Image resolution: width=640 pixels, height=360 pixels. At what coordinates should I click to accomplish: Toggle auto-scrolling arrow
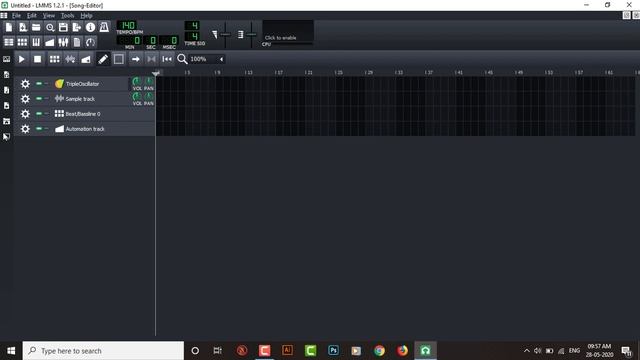(136, 59)
